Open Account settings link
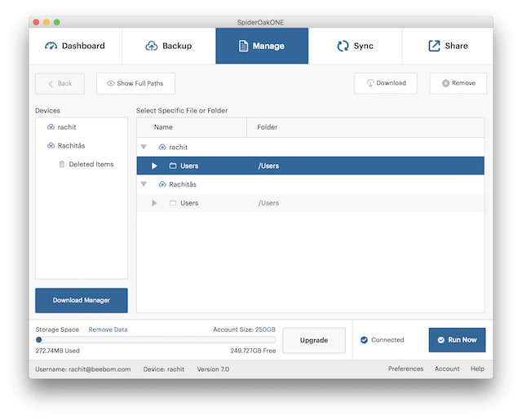 click(x=447, y=369)
